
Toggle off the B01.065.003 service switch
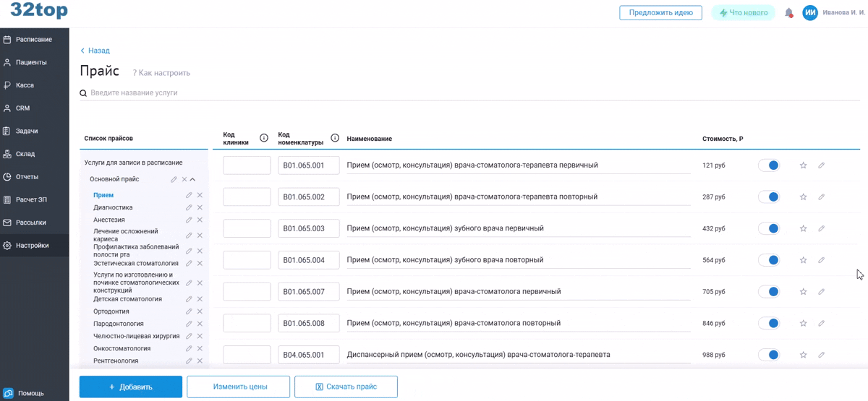point(768,228)
